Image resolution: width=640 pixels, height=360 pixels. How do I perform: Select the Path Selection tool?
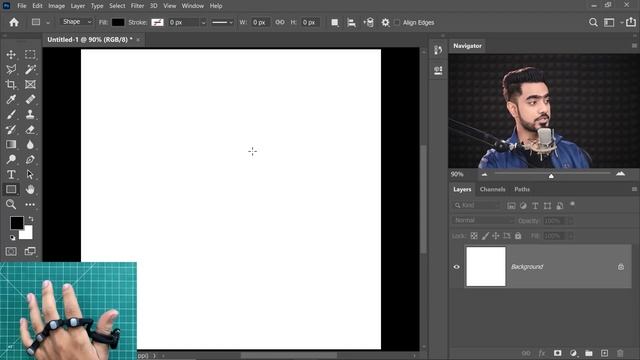click(x=30, y=175)
